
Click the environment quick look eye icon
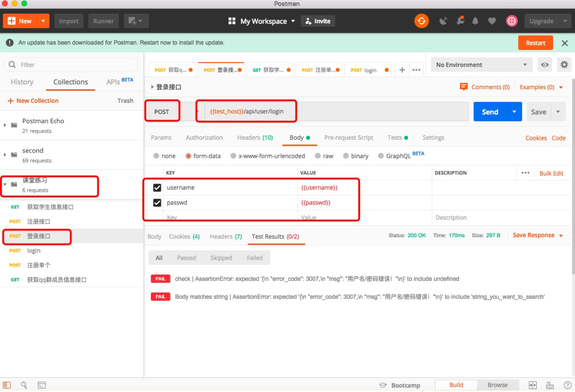tap(545, 65)
